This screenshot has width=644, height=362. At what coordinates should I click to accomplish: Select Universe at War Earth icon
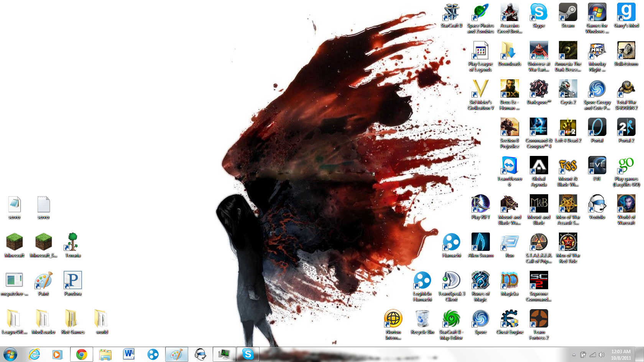coord(539,57)
